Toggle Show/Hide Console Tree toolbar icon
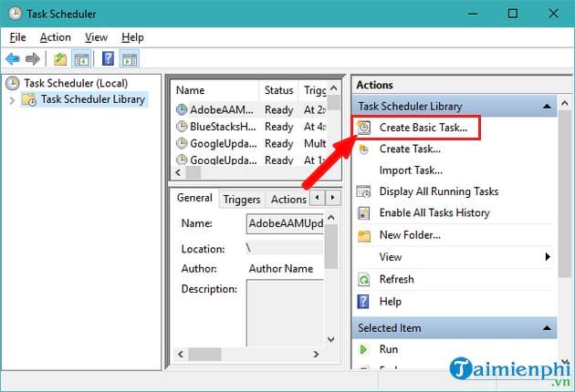 click(x=81, y=58)
